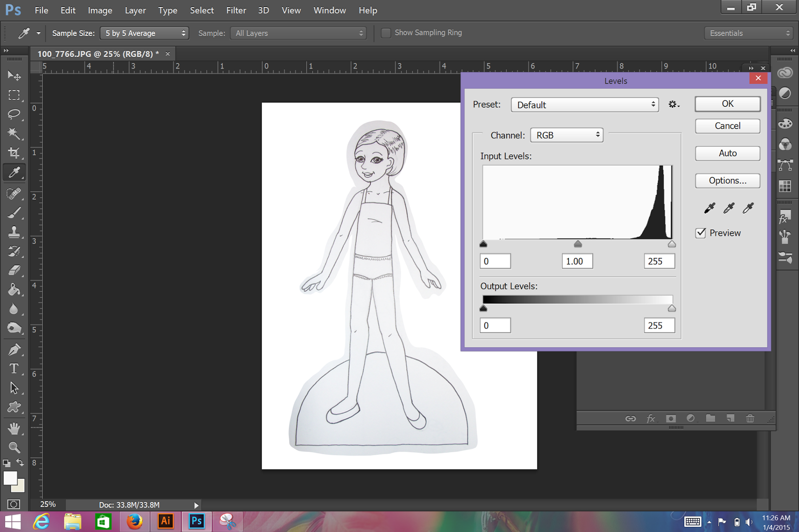Open the Filter menu
Viewport: 799px width, 532px height.
tap(236, 10)
